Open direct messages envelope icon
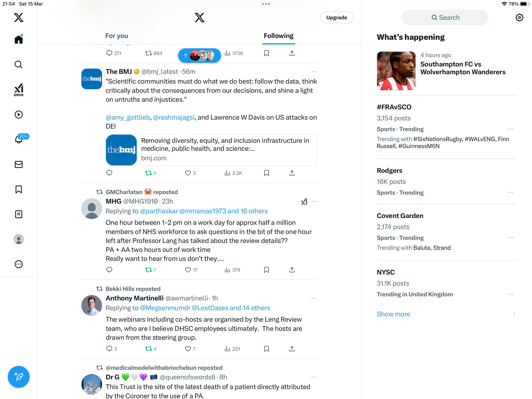Viewport: 532px width, 399px height. (18, 164)
